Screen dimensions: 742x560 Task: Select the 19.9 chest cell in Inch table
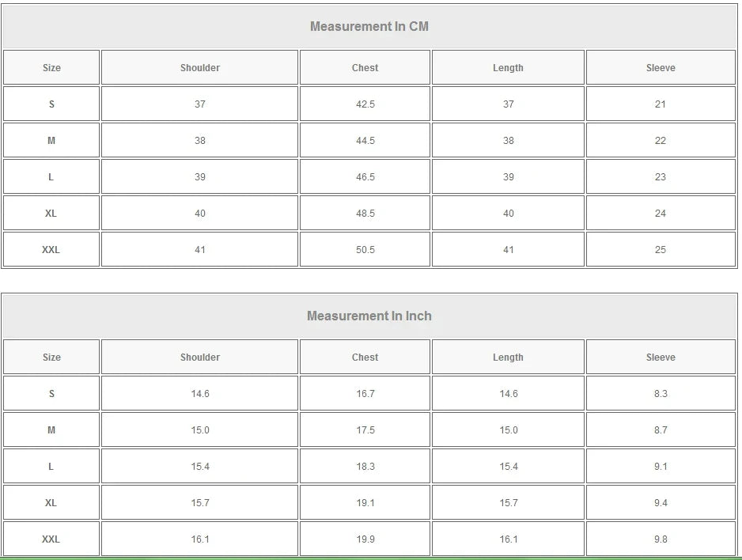[365, 539]
